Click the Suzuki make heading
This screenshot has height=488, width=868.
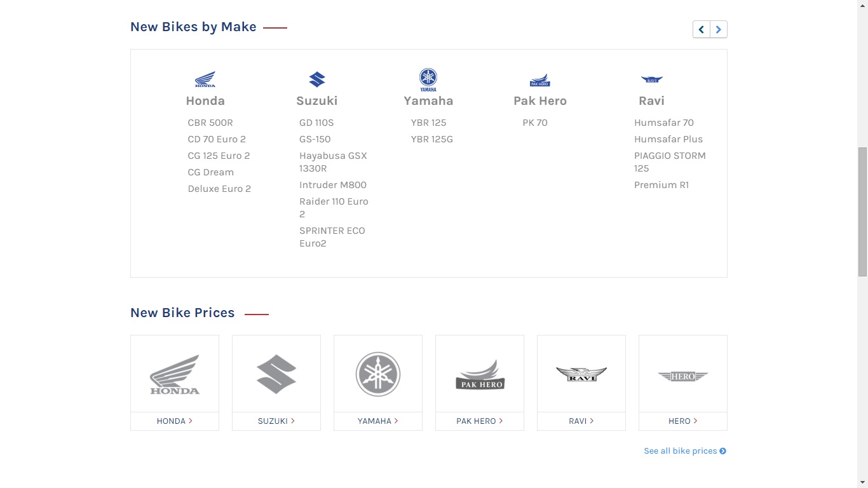pos(317,101)
